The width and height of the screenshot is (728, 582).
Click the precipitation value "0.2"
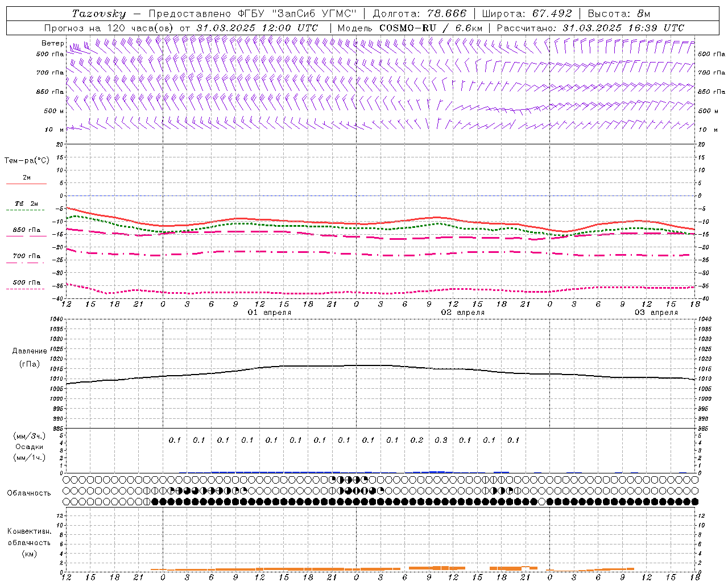pos(417,440)
